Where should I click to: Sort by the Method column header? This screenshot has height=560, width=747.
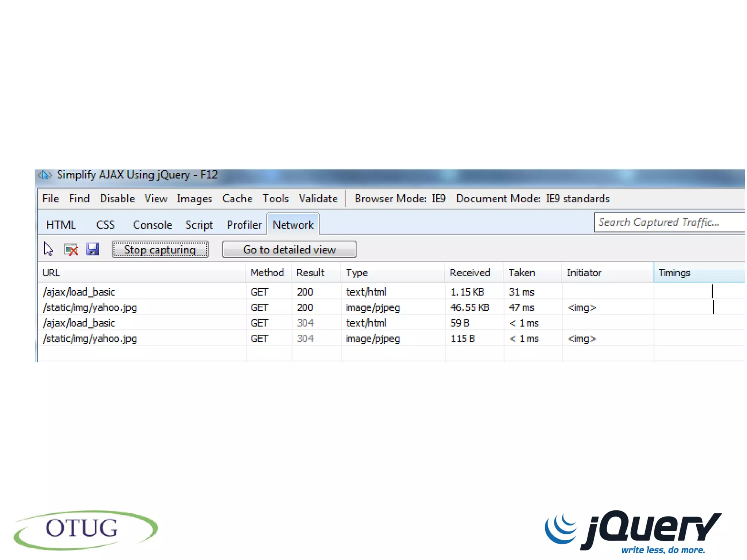click(x=268, y=273)
